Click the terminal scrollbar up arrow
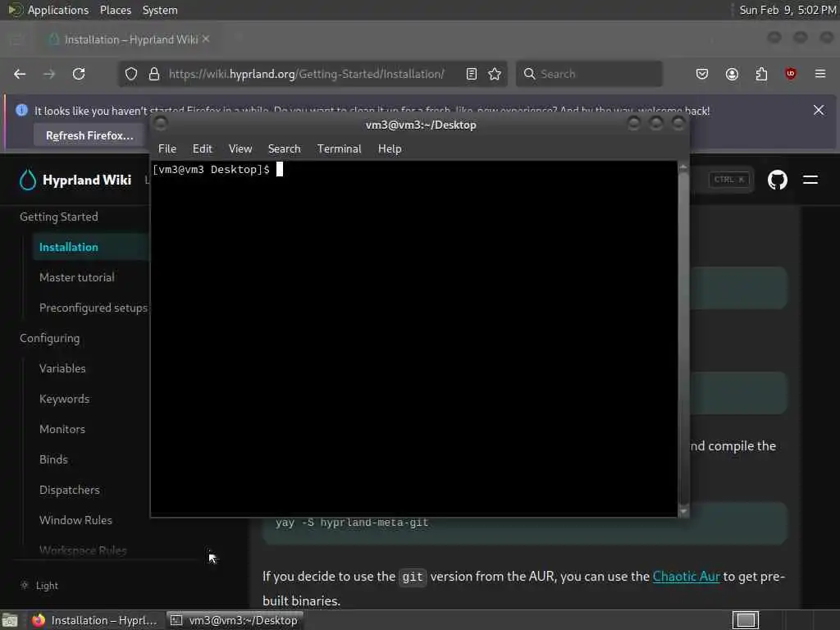The width and height of the screenshot is (840, 630). coord(683,167)
